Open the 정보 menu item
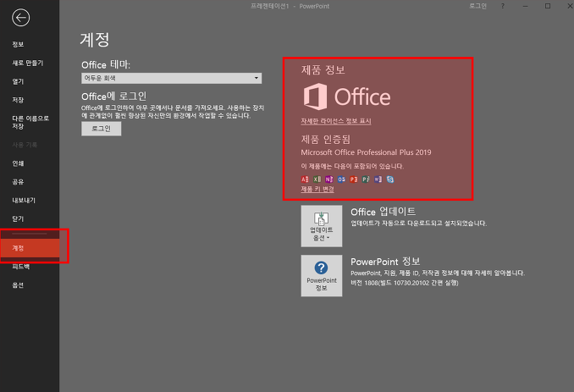The height and width of the screenshot is (392, 574). [x=18, y=44]
